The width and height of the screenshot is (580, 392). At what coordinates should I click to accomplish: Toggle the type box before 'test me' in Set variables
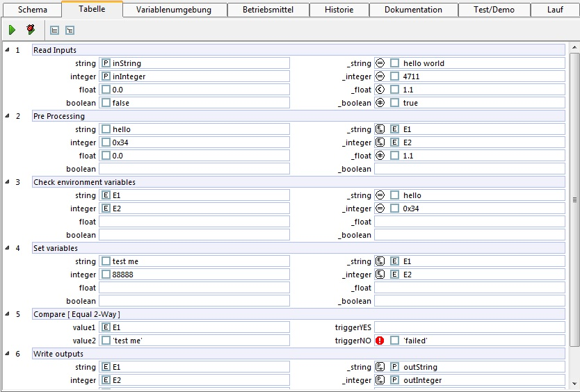coord(106,261)
